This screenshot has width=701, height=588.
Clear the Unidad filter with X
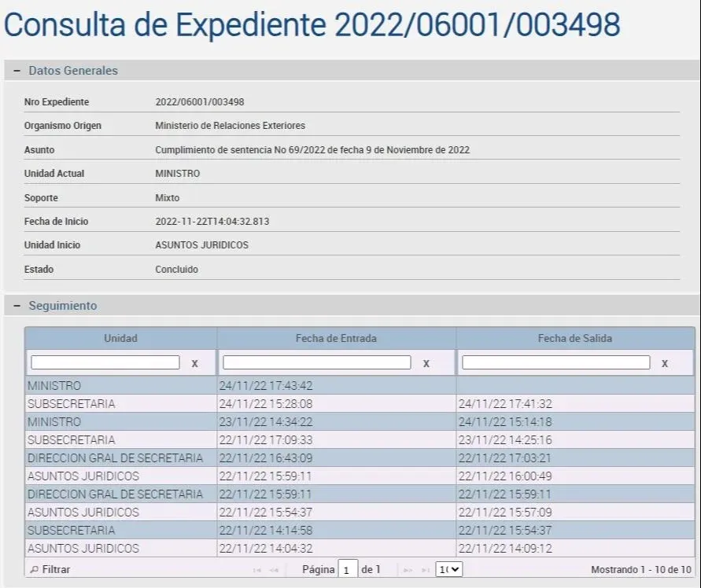pos(195,363)
